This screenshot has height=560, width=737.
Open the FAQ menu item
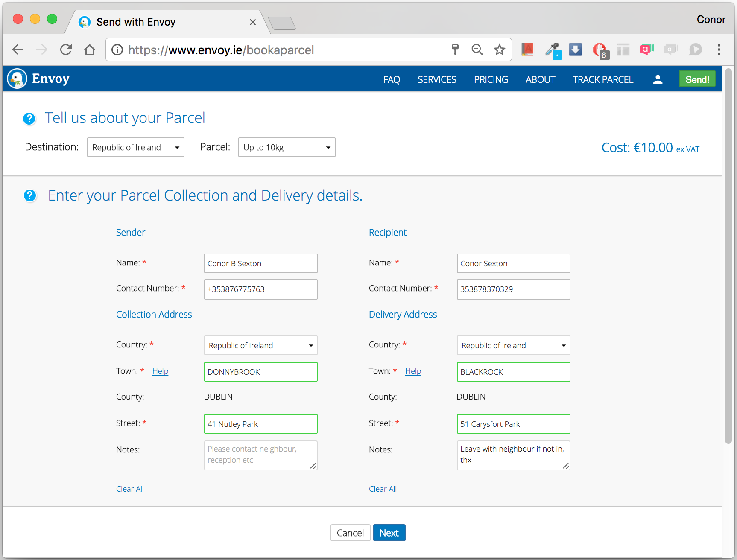coord(392,79)
